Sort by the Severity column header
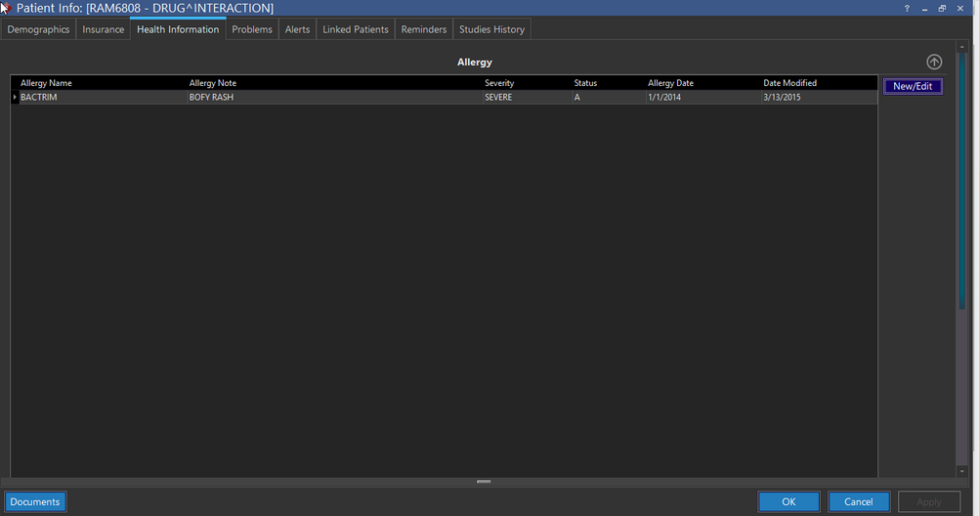Screen dimensions: 980x516 pos(499,83)
